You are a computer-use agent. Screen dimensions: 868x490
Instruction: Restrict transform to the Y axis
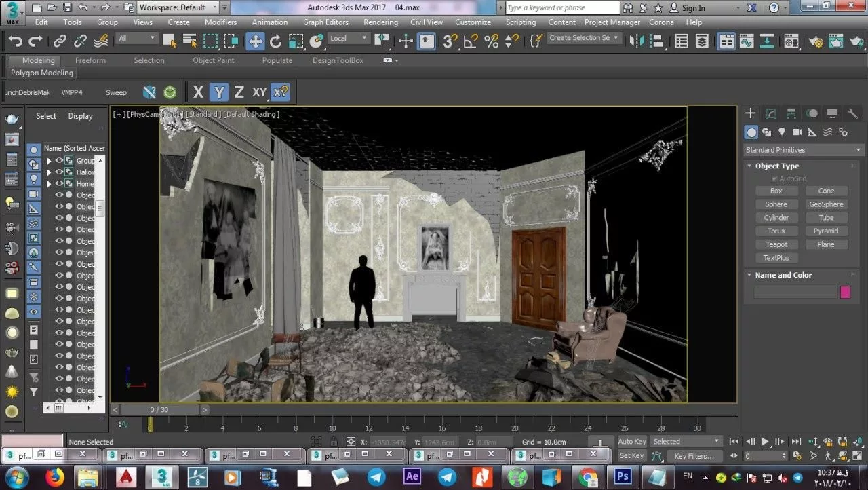pyautogui.click(x=218, y=92)
